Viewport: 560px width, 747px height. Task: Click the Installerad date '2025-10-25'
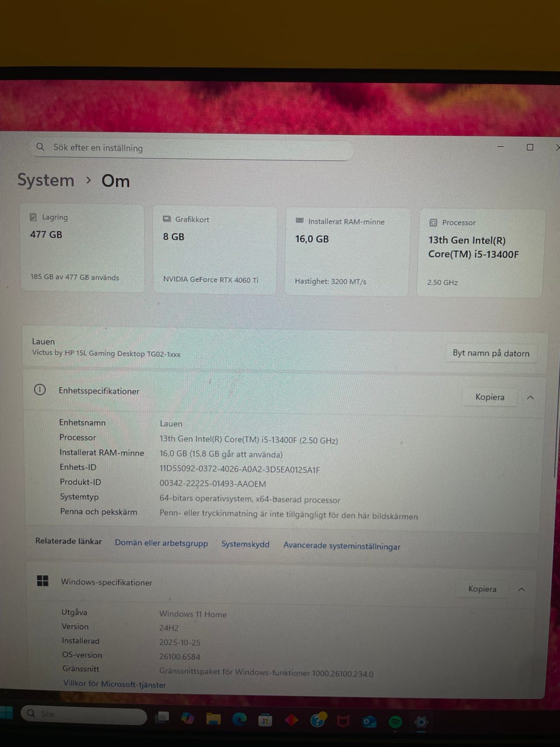click(180, 643)
